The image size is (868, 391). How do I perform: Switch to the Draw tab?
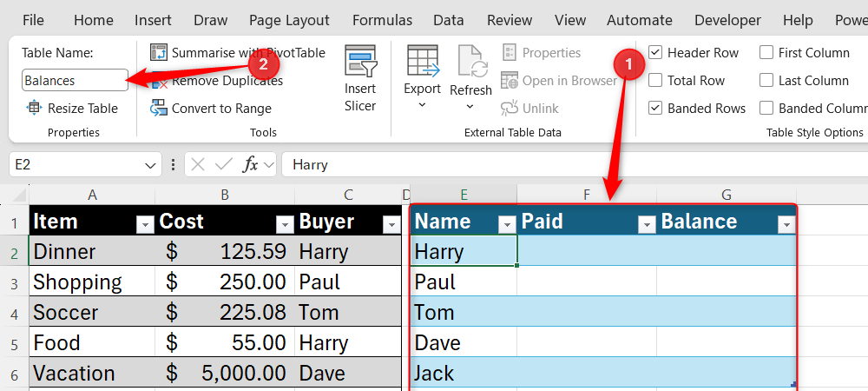210,21
